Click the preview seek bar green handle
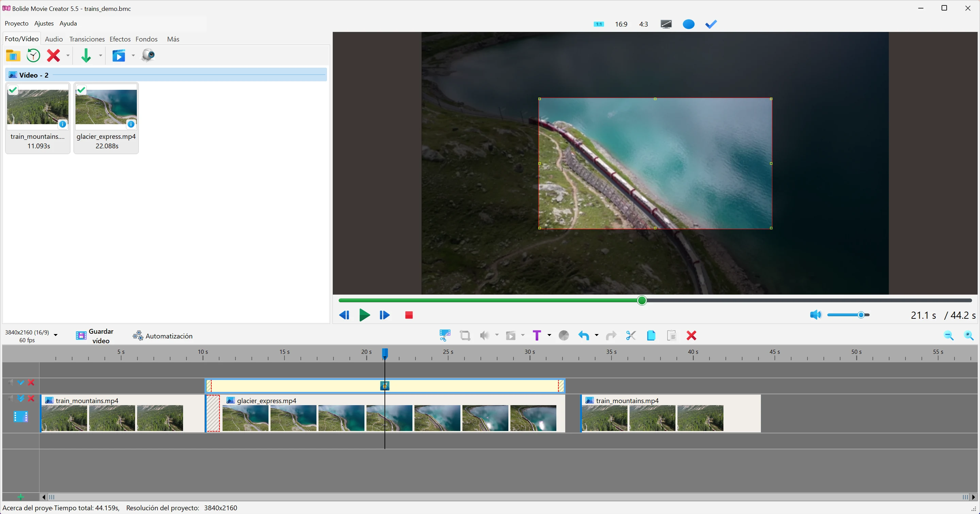The width and height of the screenshot is (980, 514). pyautogui.click(x=642, y=300)
